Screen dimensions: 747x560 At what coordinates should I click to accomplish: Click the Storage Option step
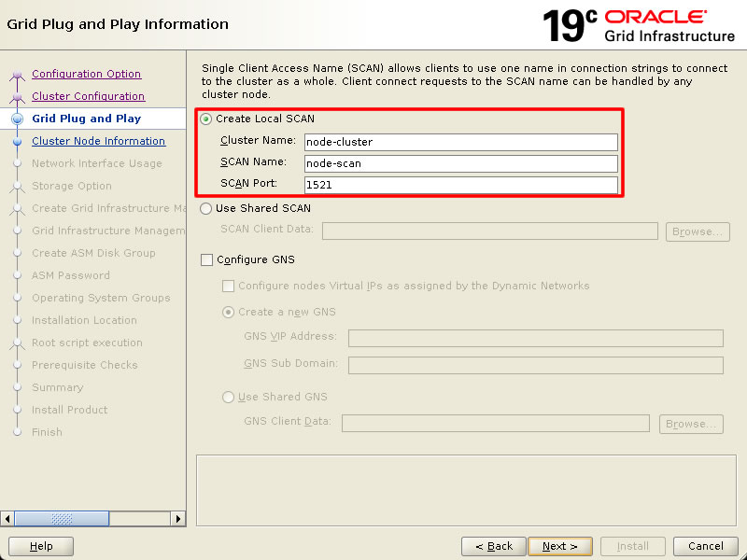pos(72,186)
